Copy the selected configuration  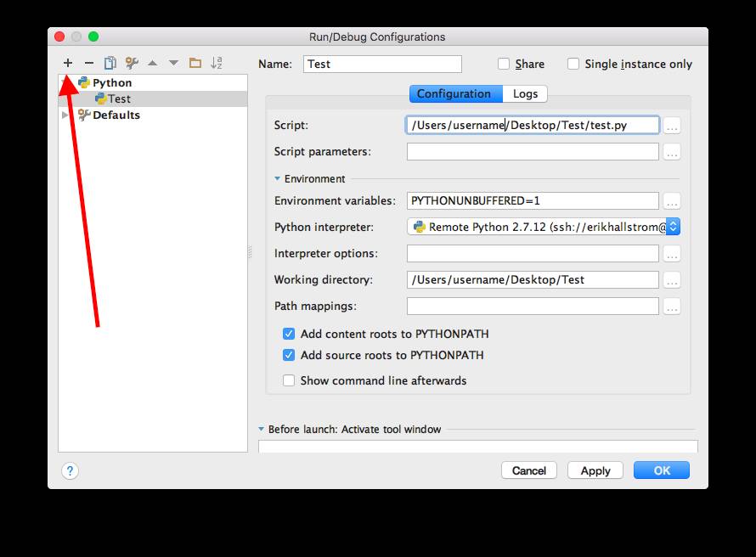110,63
